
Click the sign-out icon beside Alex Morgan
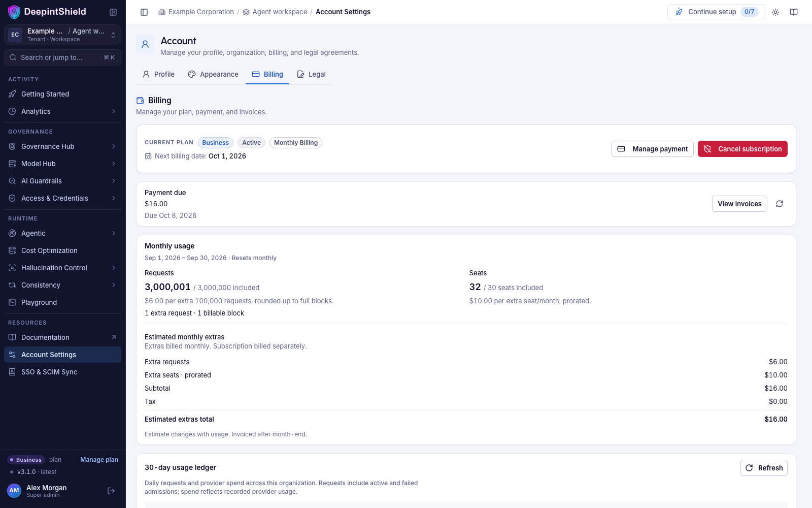pos(111,491)
